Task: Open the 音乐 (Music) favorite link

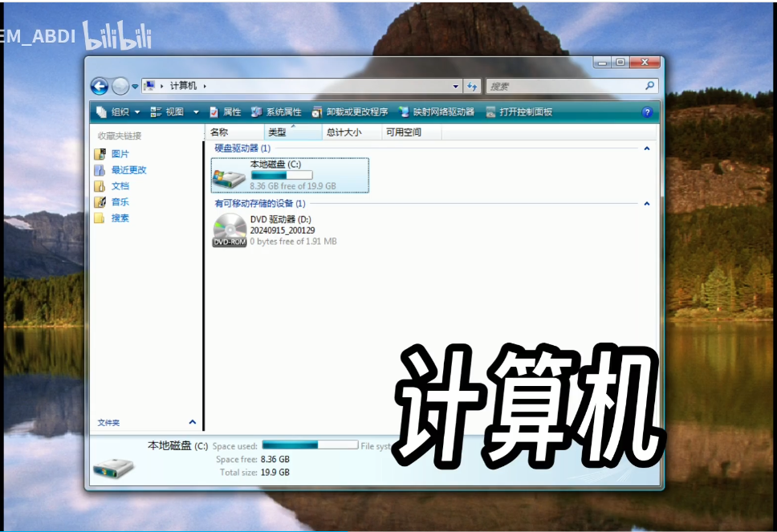Action: 120,201
